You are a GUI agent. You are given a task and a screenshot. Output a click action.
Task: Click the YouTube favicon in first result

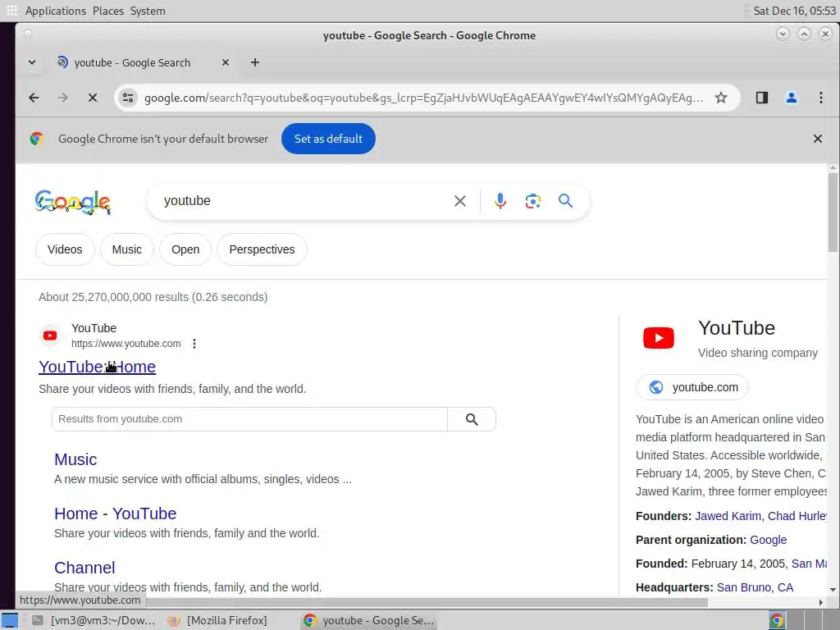point(50,336)
